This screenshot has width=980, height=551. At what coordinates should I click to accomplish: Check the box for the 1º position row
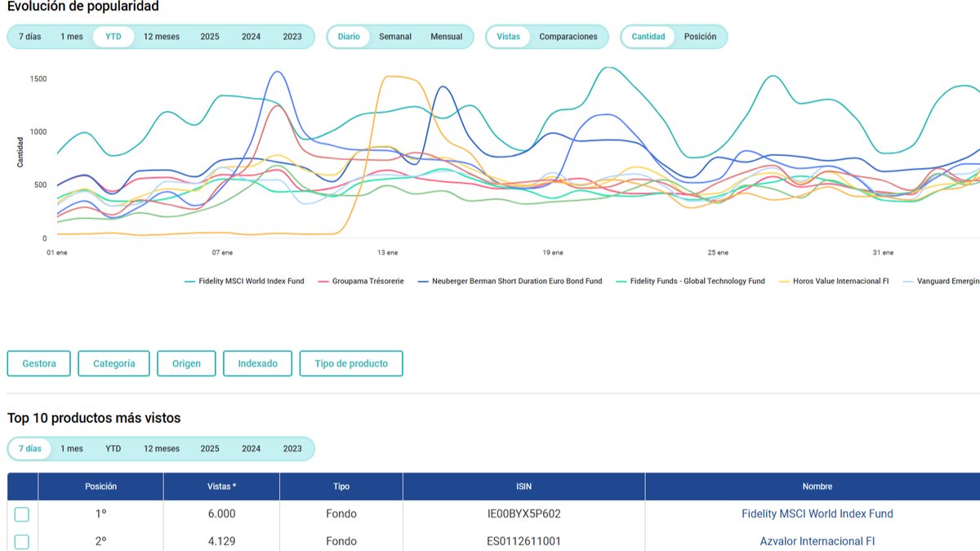click(x=22, y=514)
